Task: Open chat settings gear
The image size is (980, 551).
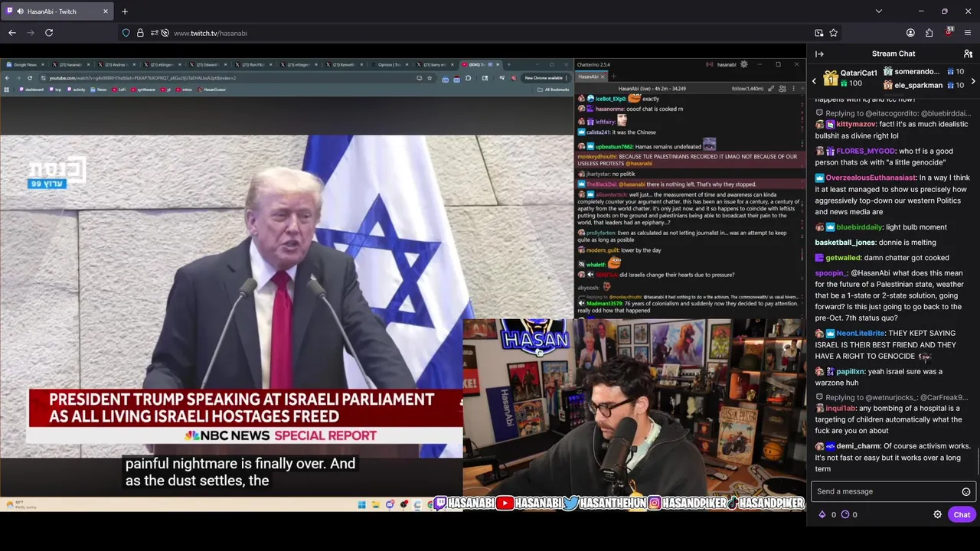Action: [937, 514]
